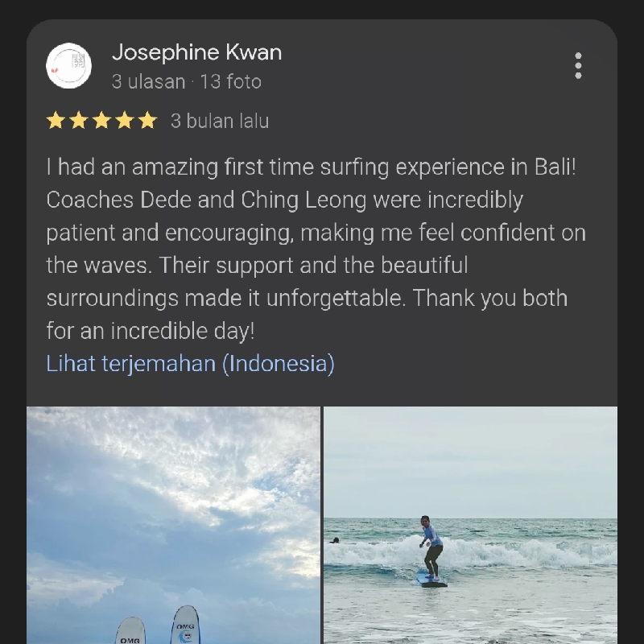Click the third yellow rating star
This screenshot has height=644, width=644.
tap(101, 121)
